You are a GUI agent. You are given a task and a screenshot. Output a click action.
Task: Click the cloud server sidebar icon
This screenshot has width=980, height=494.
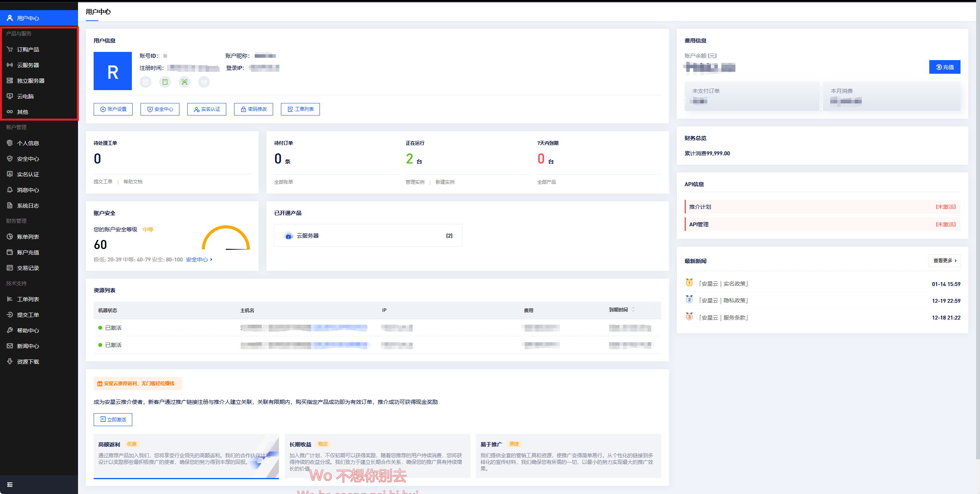[10, 65]
